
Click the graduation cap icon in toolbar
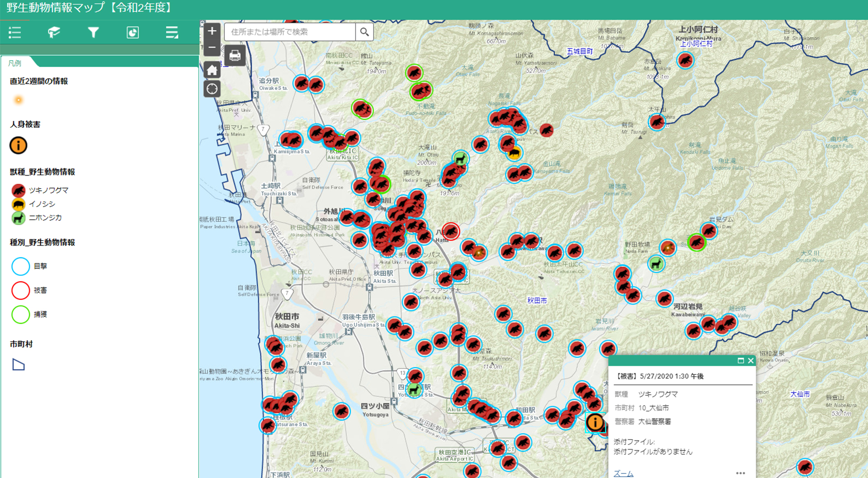pyautogui.click(x=54, y=33)
